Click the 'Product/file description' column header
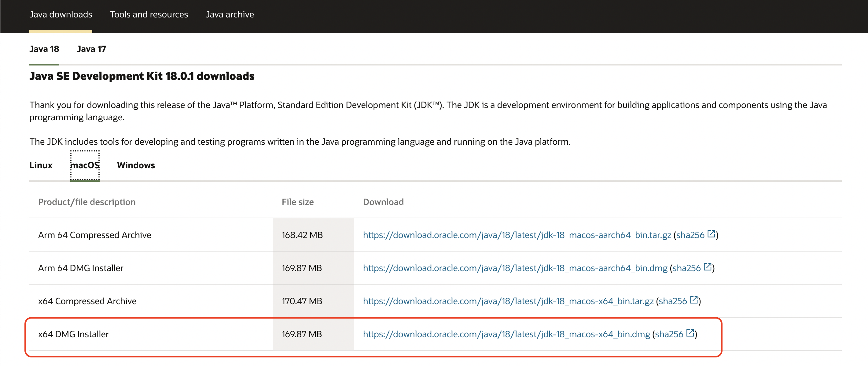Image resolution: width=868 pixels, height=366 pixels. point(86,202)
